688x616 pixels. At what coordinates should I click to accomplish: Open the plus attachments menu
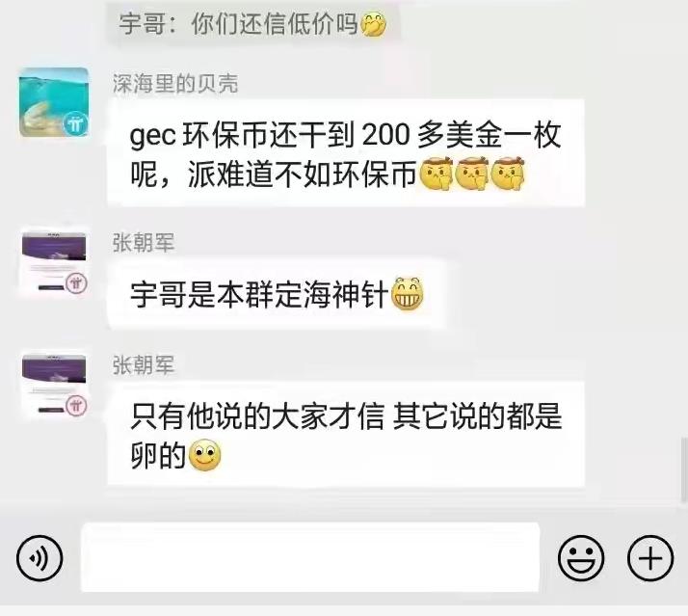650,558
